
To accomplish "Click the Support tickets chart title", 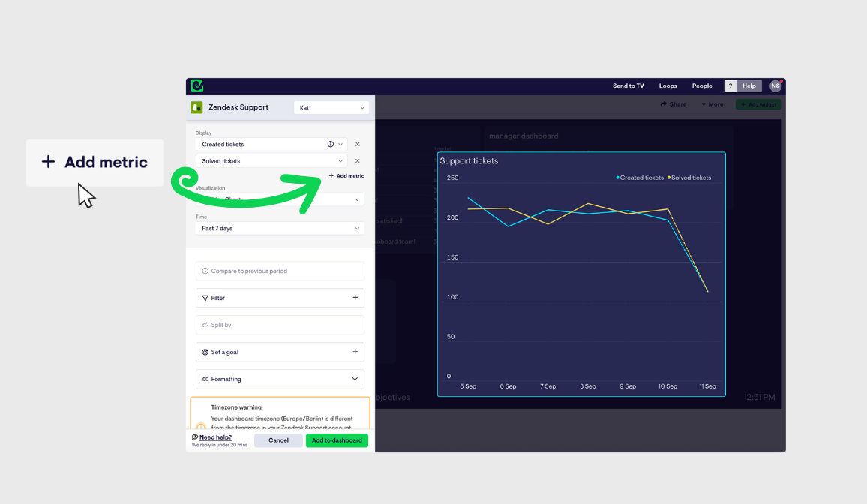I will (469, 160).
